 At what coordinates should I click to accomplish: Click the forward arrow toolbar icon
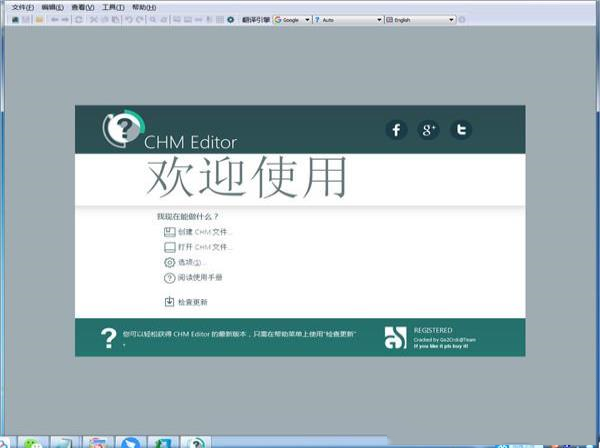click(65, 20)
